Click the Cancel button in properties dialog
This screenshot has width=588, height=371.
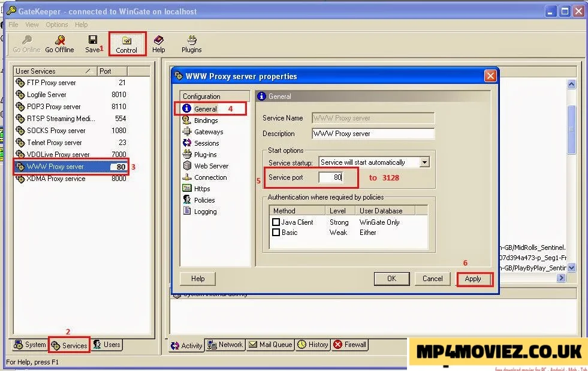(432, 279)
